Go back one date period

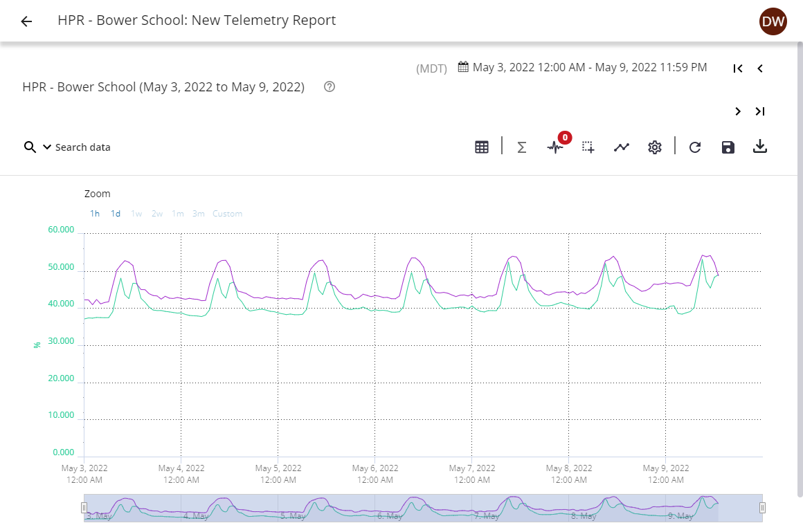coord(759,68)
